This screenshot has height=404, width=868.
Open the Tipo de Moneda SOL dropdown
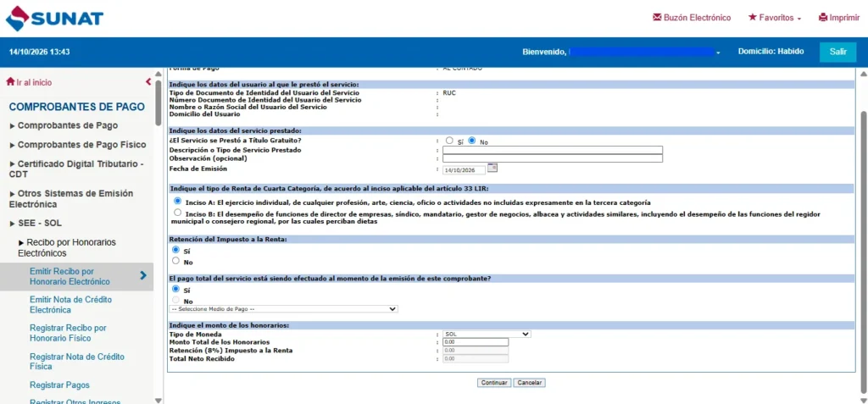click(x=487, y=335)
